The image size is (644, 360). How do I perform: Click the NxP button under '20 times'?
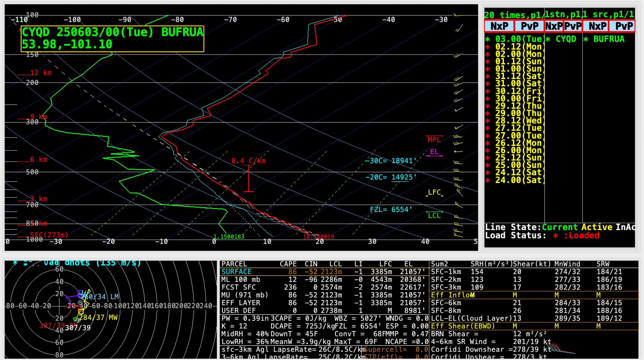pos(499,26)
